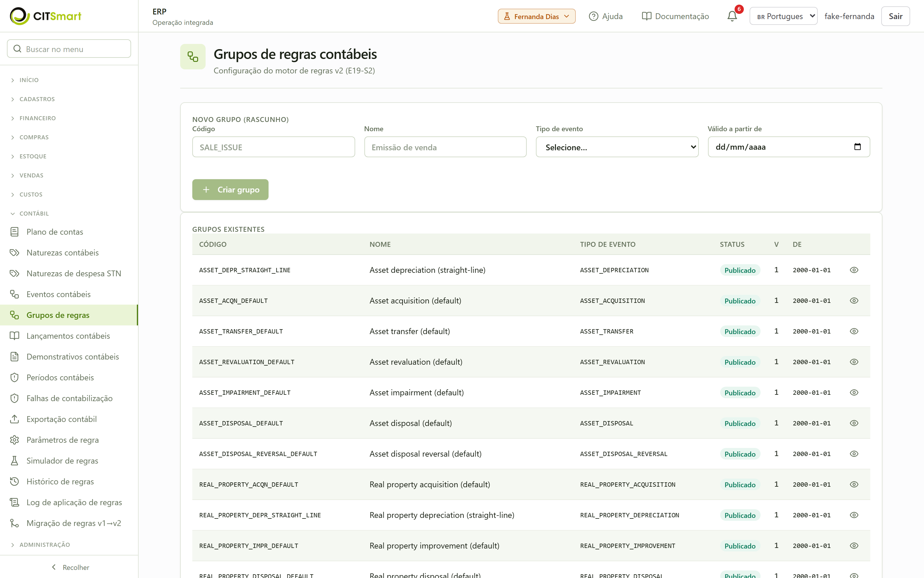The height and width of the screenshot is (578, 924).
Task: Click the Ajuda help icon
Action: pyautogui.click(x=593, y=16)
